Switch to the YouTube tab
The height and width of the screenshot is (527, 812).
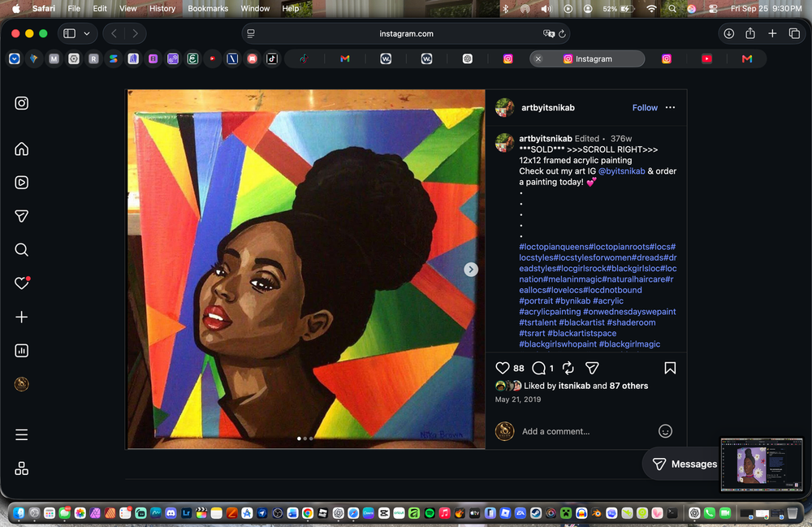tap(707, 59)
